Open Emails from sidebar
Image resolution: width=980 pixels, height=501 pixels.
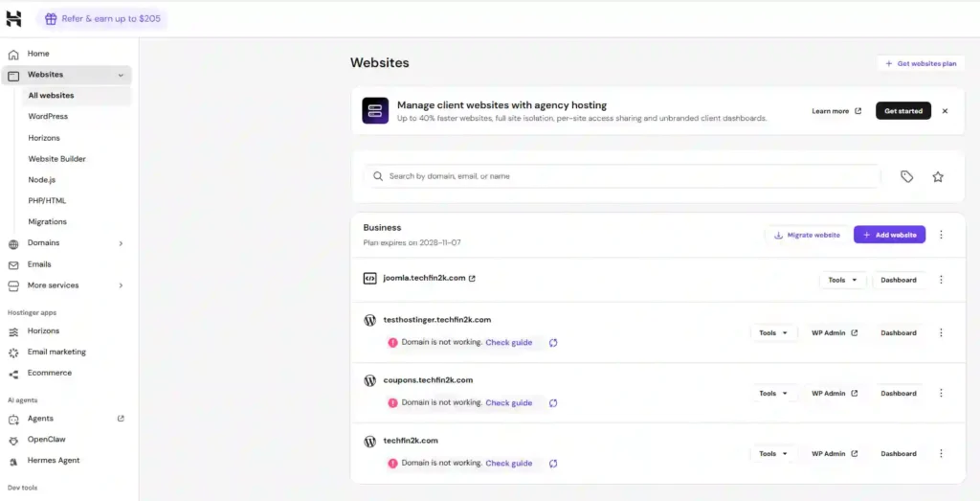click(39, 264)
